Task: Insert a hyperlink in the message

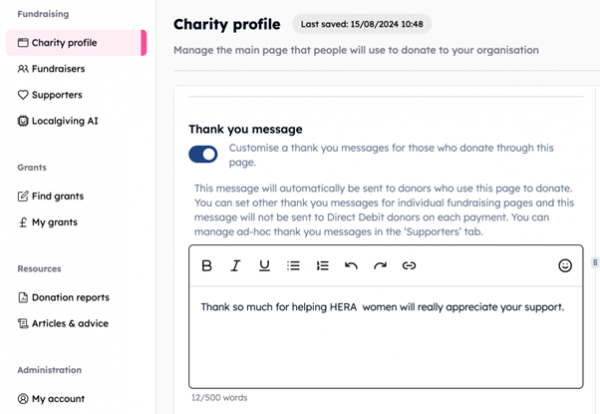Action: point(408,266)
